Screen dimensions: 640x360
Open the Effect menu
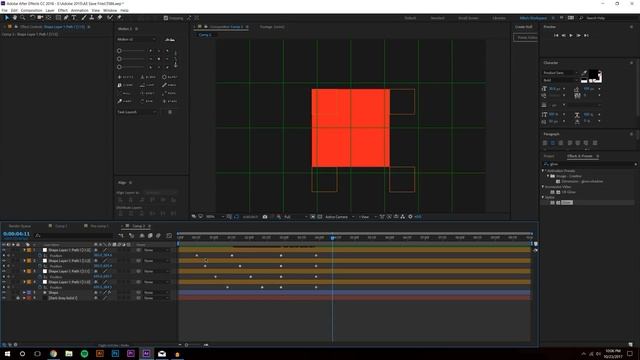pos(63,10)
